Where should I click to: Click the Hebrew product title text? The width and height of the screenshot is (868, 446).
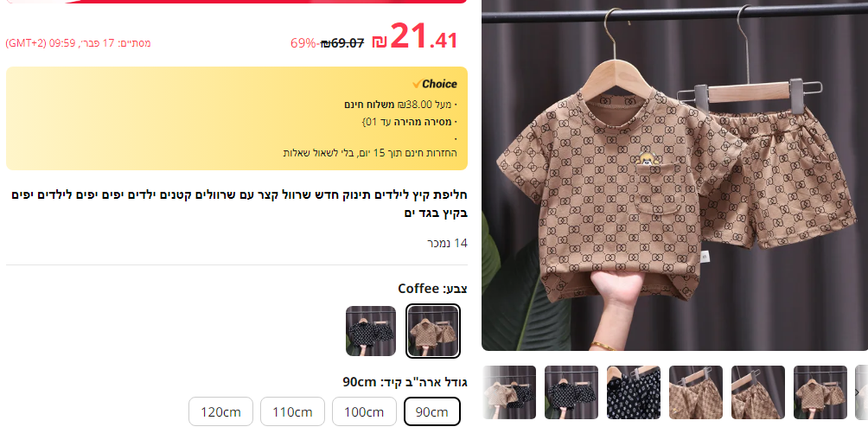[239, 204]
